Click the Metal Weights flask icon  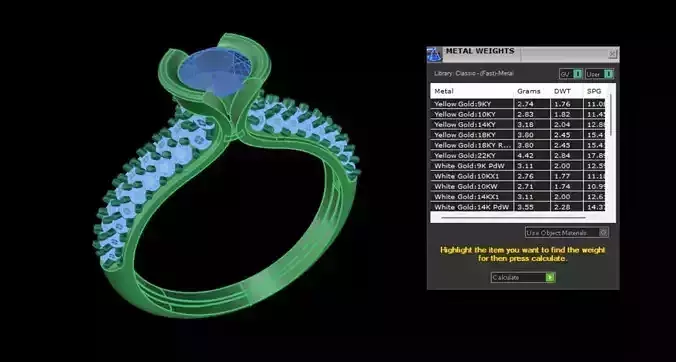(435, 55)
